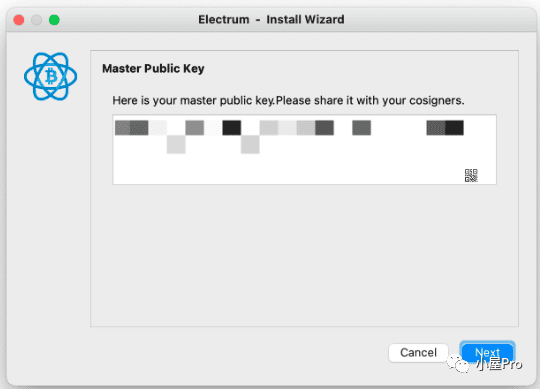The width and height of the screenshot is (540, 389).
Task: Click the Bitcoin B symbol inside the logo
Action: [x=51, y=76]
